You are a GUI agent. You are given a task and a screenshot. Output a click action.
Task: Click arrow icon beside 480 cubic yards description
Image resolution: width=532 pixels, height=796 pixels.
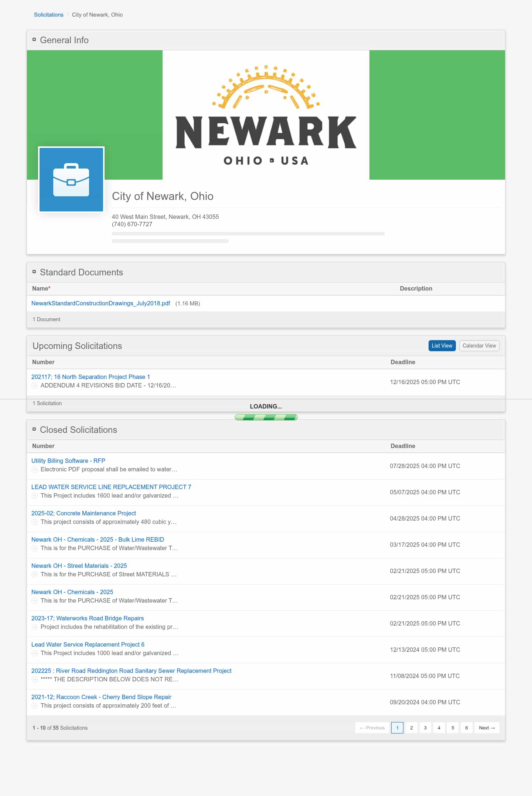[x=35, y=522]
